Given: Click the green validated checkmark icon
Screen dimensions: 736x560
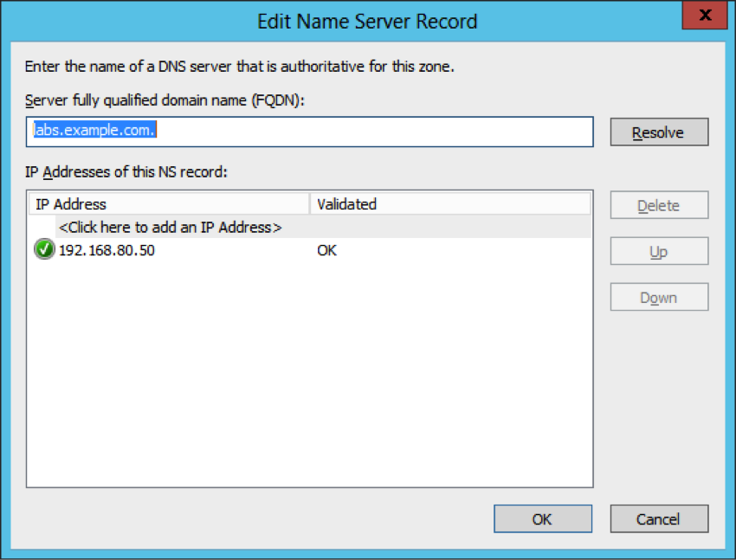Looking at the screenshot, I should coord(43,250).
